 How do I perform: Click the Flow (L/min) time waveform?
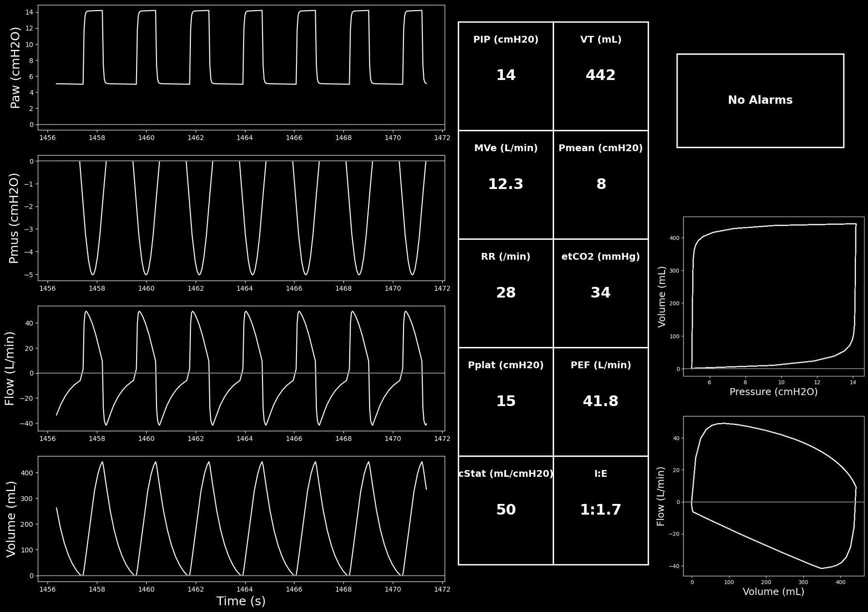(x=241, y=368)
